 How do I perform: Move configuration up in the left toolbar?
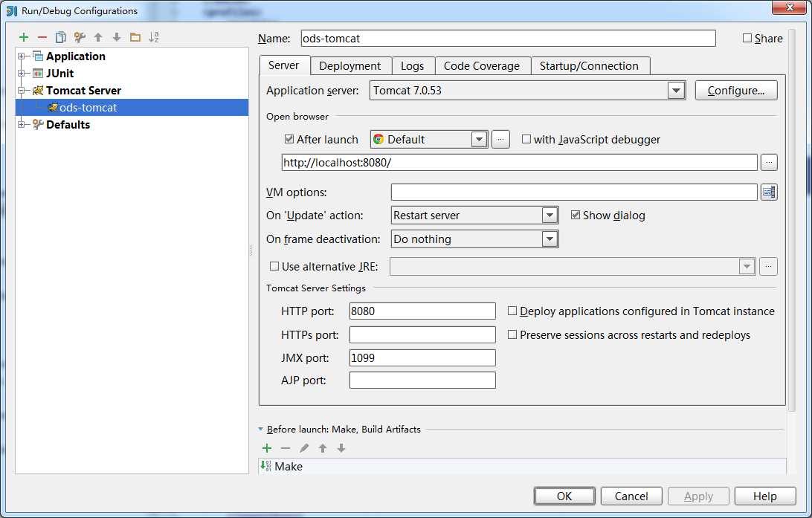98,37
